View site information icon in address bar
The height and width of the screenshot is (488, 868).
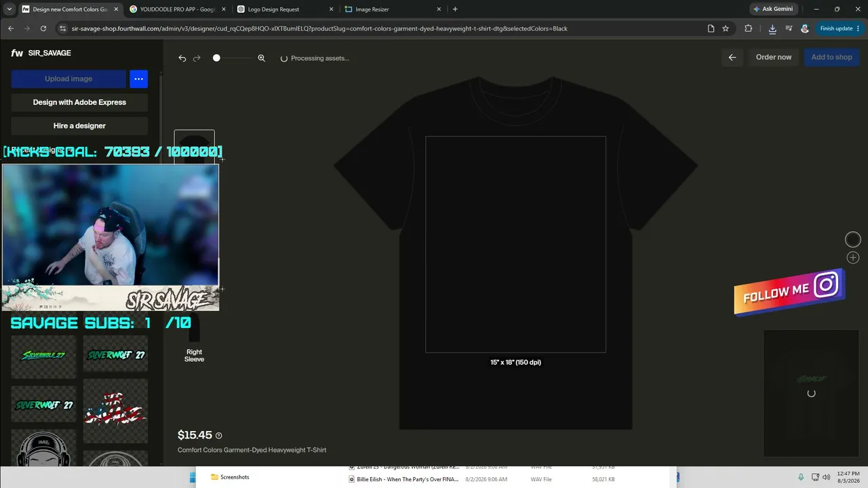pyautogui.click(x=63, y=28)
